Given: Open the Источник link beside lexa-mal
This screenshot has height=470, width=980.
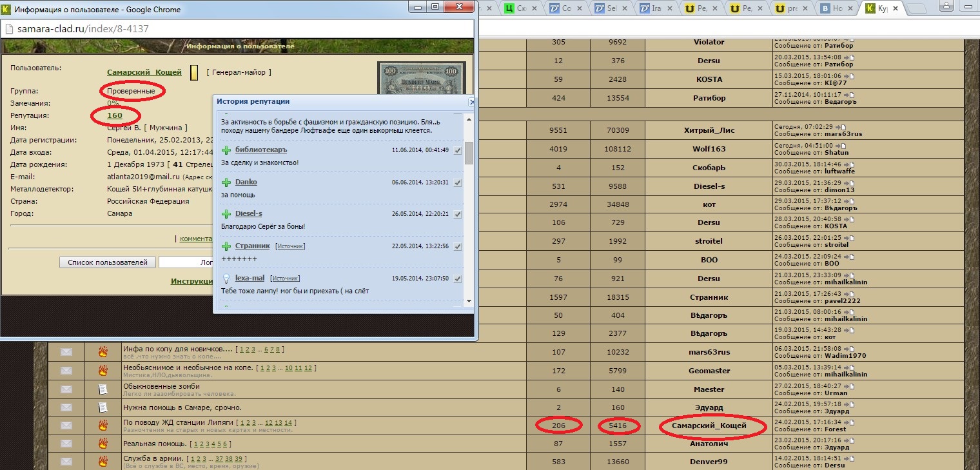Looking at the screenshot, I should tap(286, 278).
